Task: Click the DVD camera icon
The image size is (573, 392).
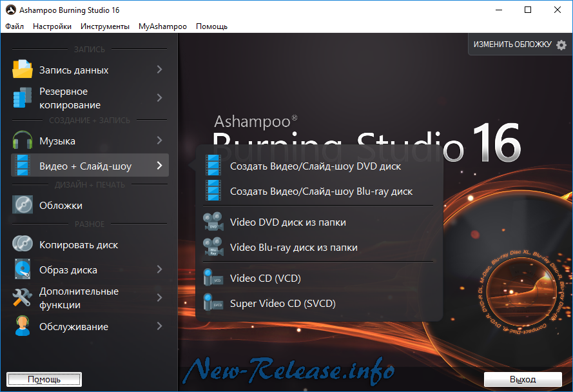Action: (213, 222)
